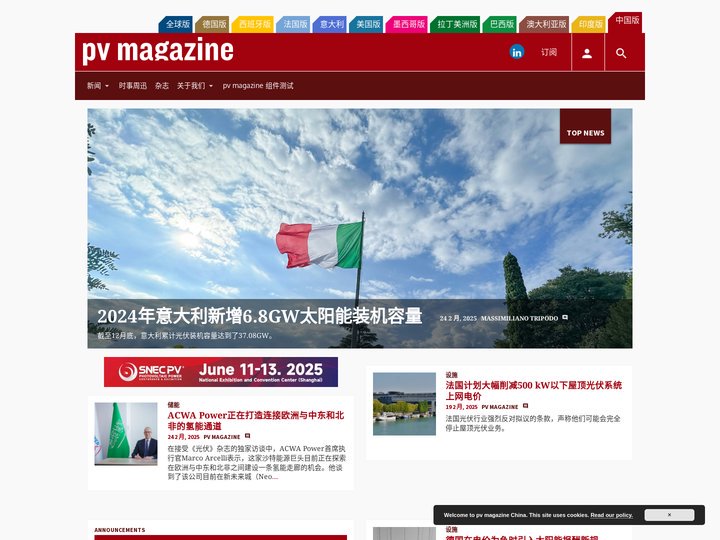
Task: Open the 时事周迅 menu item
Action: (133, 85)
